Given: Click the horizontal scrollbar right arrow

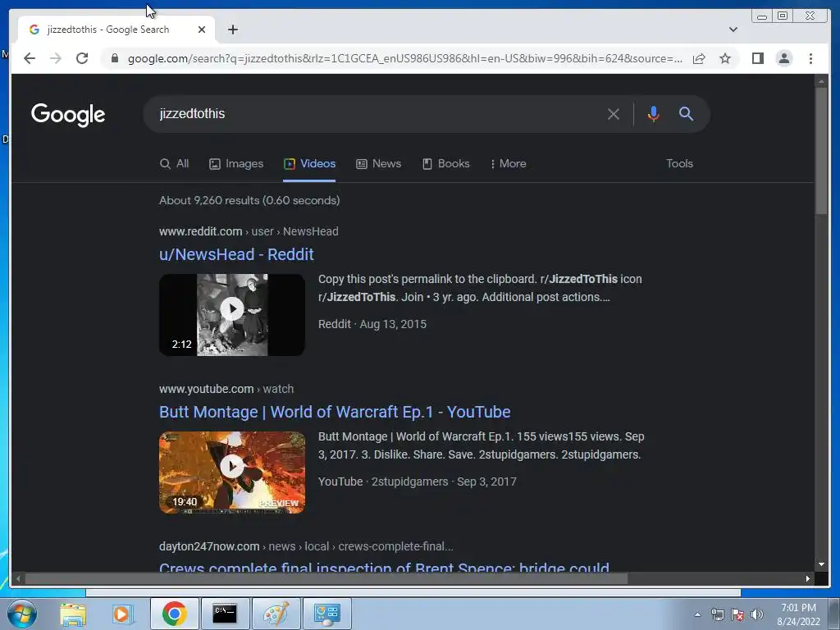Looking at the screenshot, I should coord(808,578).
